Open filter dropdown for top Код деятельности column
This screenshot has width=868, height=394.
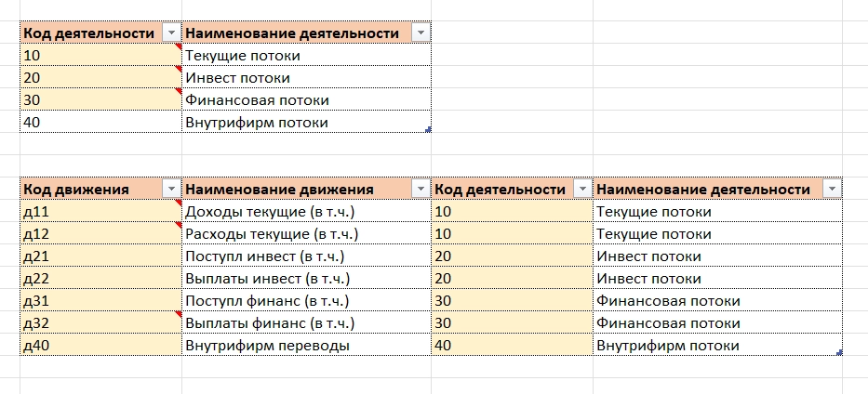(171, 33)
